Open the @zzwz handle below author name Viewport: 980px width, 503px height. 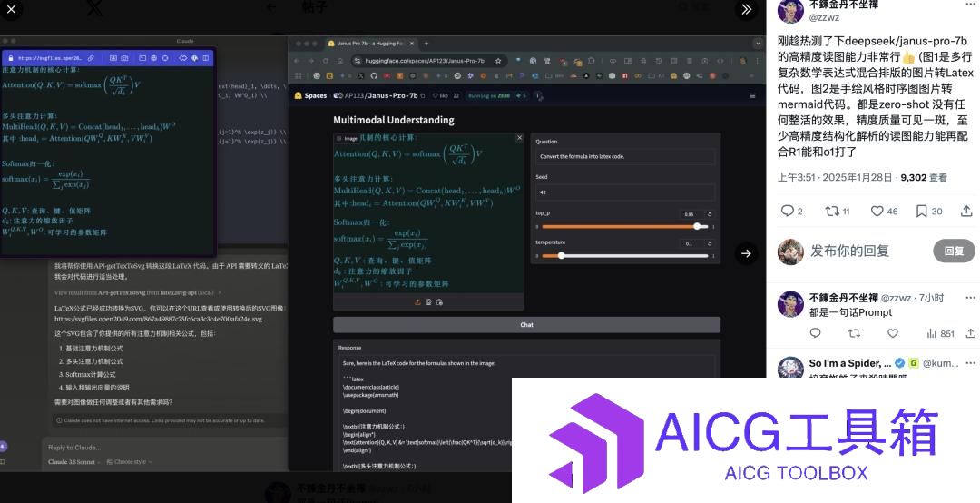pyautogui.click(x=824, y=17)
